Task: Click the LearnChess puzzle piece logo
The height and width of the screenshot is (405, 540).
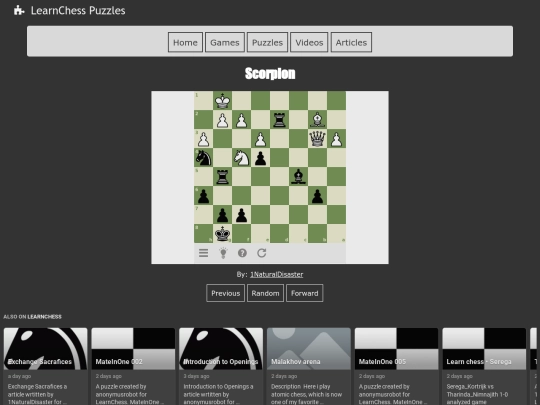Action: [19, 10]
